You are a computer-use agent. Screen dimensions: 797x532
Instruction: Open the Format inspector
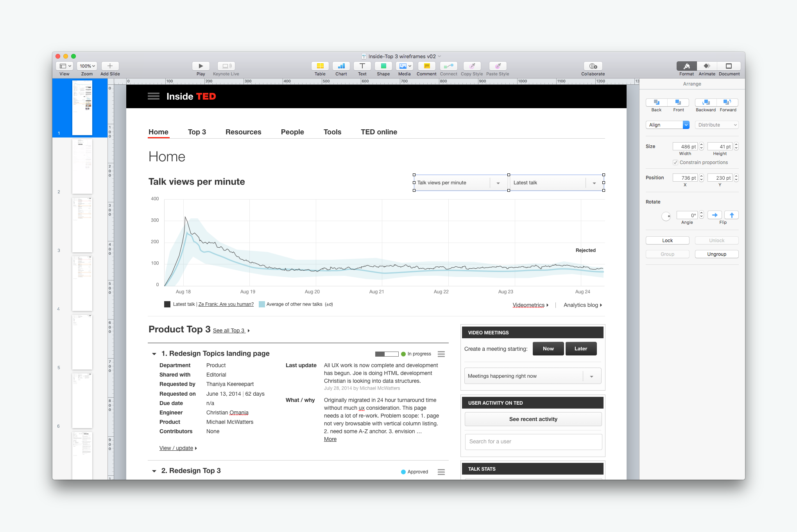(x=687, y=66)
